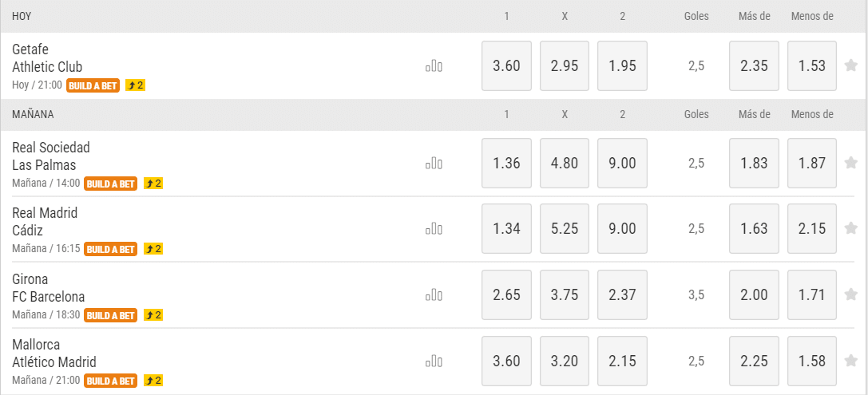Screen dimensions: 868x395
Task: Star the Mallorca vs Atlético Madrid match
Action: (x=851, y=361)
